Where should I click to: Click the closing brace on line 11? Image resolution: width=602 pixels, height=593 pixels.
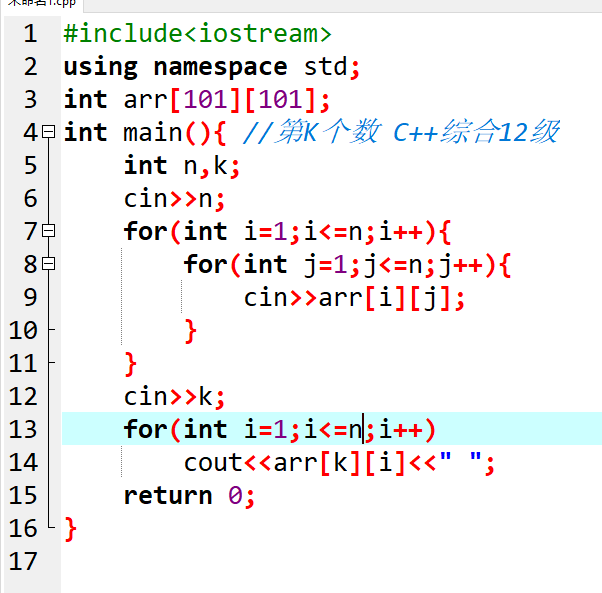130,364
